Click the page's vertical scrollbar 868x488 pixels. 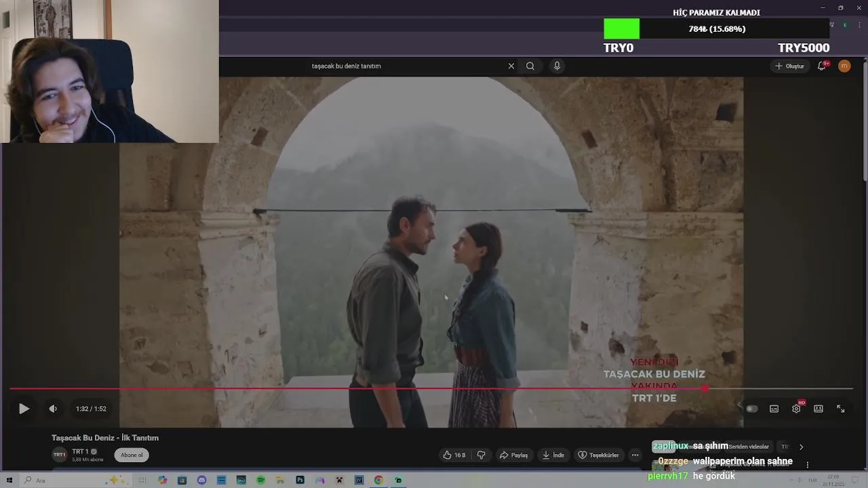865,122
